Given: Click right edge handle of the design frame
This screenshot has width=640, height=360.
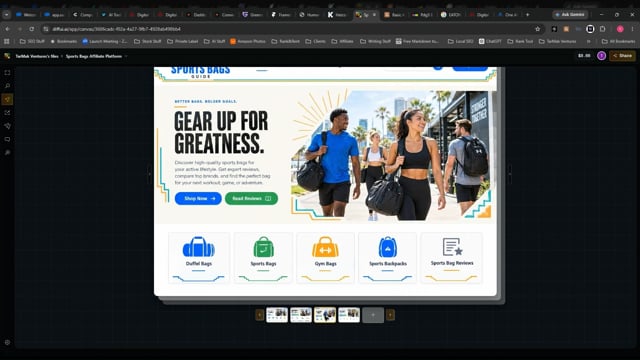Looking at the screenshot, I should point(510,174).
